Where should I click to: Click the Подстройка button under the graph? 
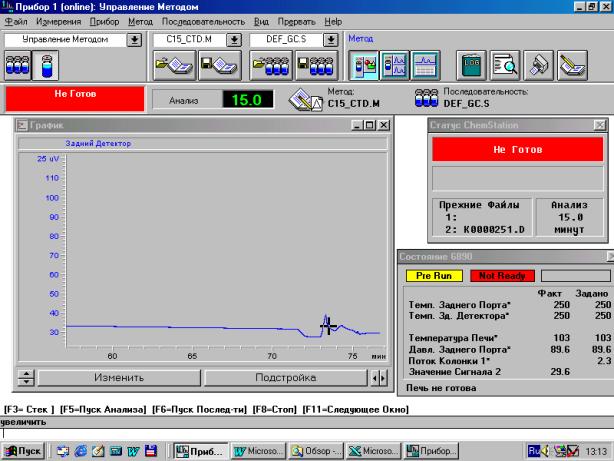point(285,378)
